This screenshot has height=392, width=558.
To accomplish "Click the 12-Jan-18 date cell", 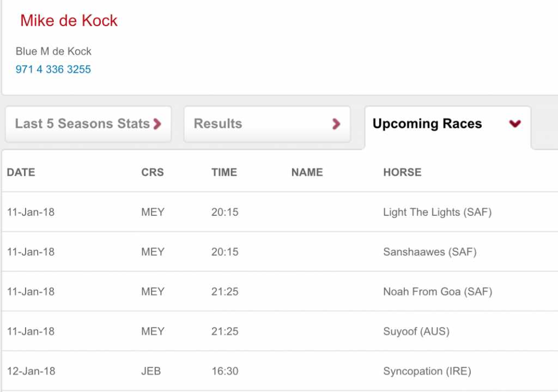I will click(31, 371).
